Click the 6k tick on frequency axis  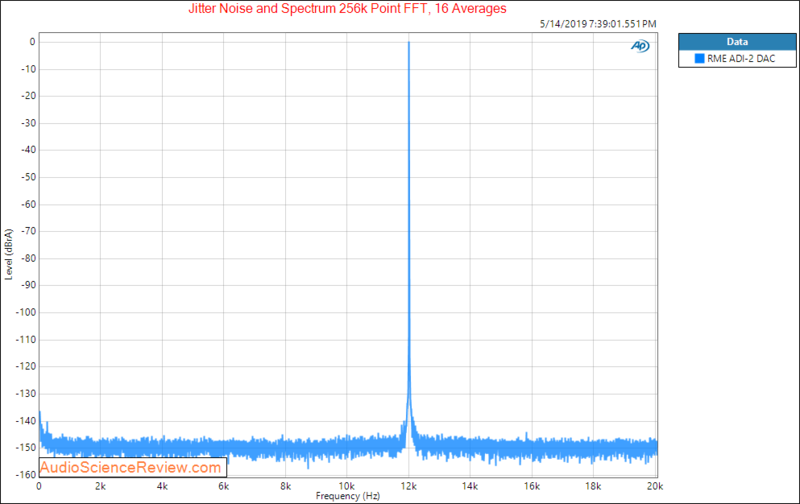pos(224,483)
